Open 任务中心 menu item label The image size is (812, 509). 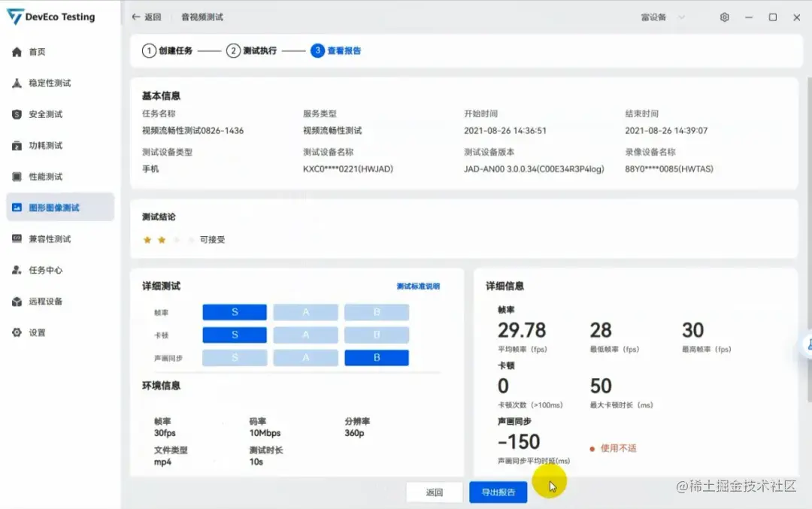coord(46,270)
